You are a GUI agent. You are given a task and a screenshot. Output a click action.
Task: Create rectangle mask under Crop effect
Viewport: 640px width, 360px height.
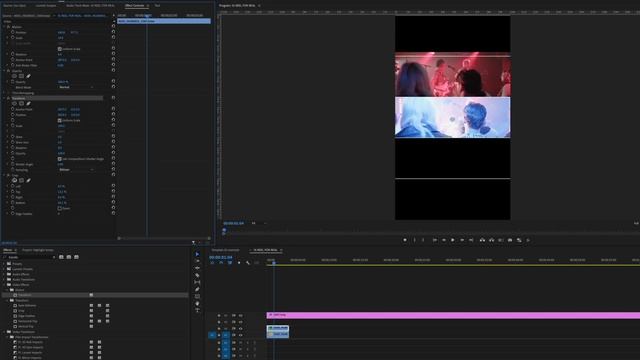pyautogui.click(x=21, y=180)
